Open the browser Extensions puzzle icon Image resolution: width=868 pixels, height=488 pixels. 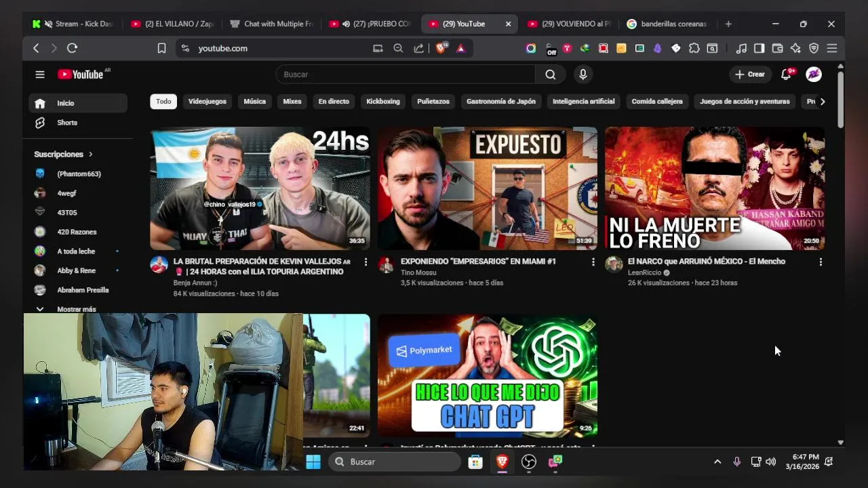tap(694, 48)
